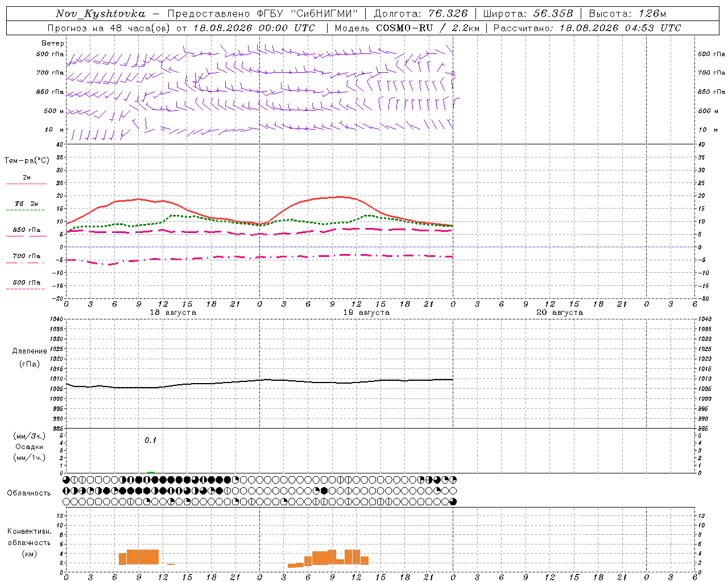Click the 500 гПа legend dashed line
The image size is (728, 582).
tap(25, 289)
